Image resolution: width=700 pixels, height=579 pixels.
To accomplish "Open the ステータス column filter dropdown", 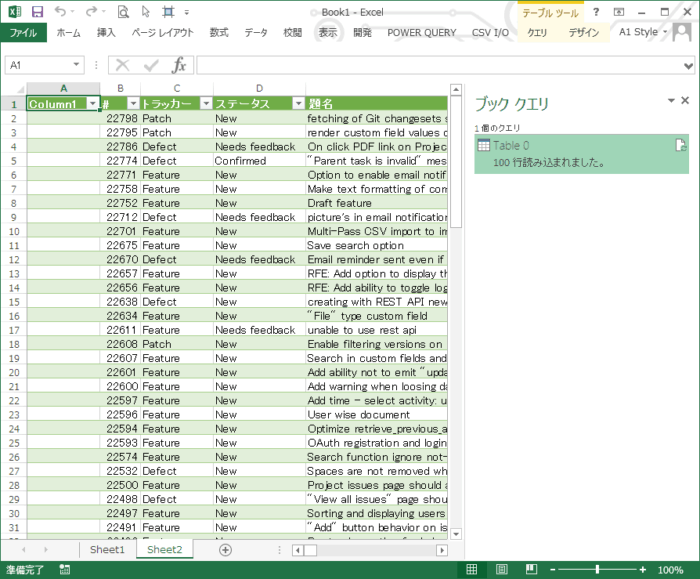I will coord(297,104).
